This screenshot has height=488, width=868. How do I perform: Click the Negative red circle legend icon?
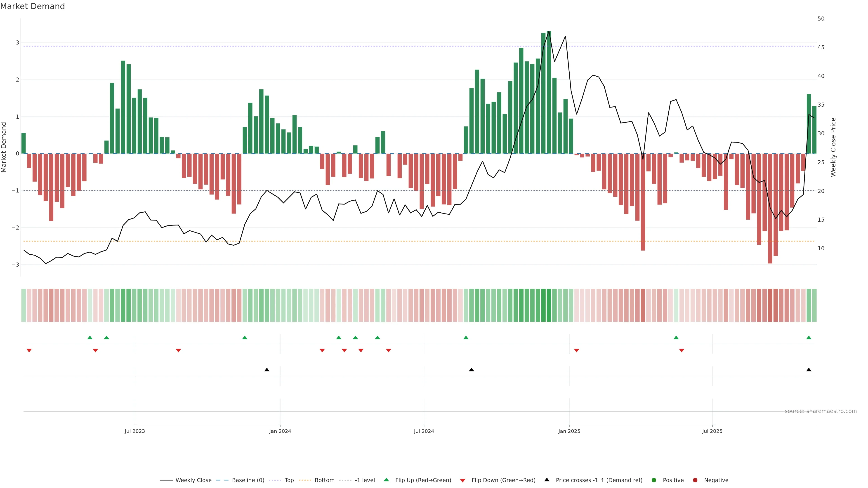pos(695,480)
